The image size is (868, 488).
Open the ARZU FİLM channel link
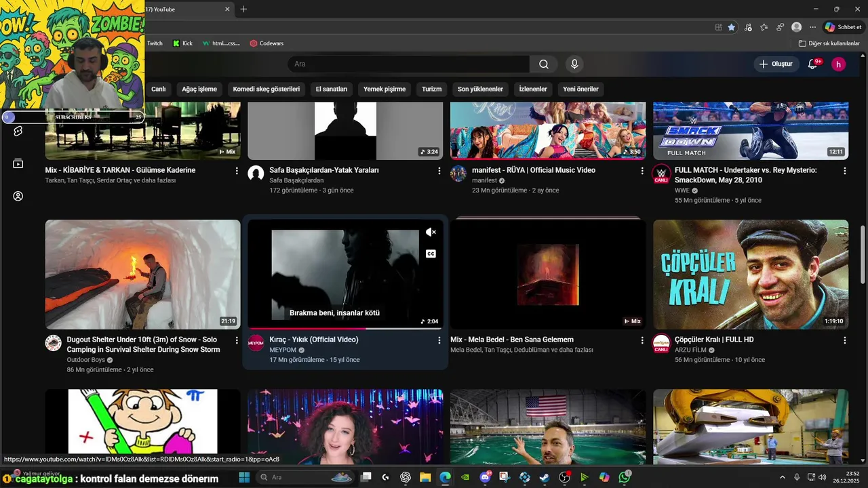[x=690, y=350]
